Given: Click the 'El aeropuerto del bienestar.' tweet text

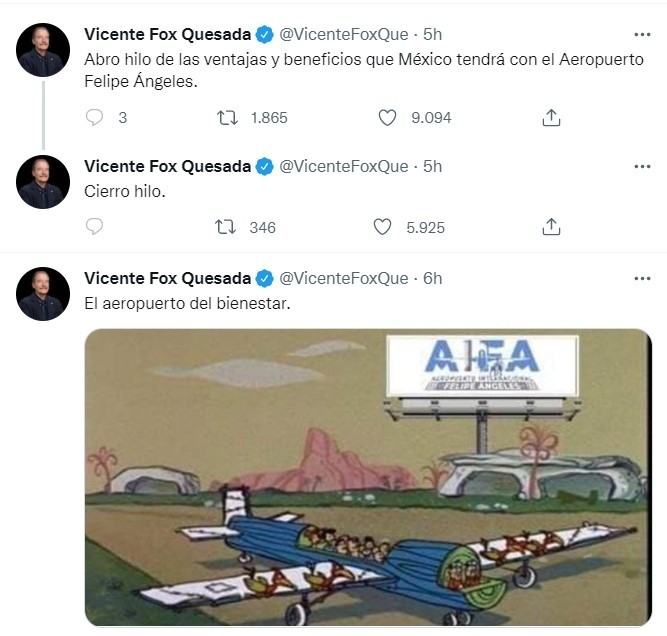Looking at the screenshot, I should click(x=186, y=303).
